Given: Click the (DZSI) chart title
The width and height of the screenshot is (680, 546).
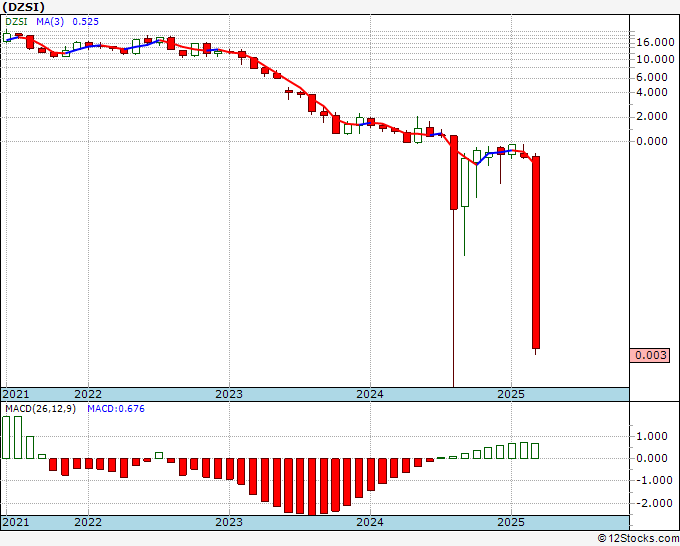Looking at the screenshot, I should (24, 7).
